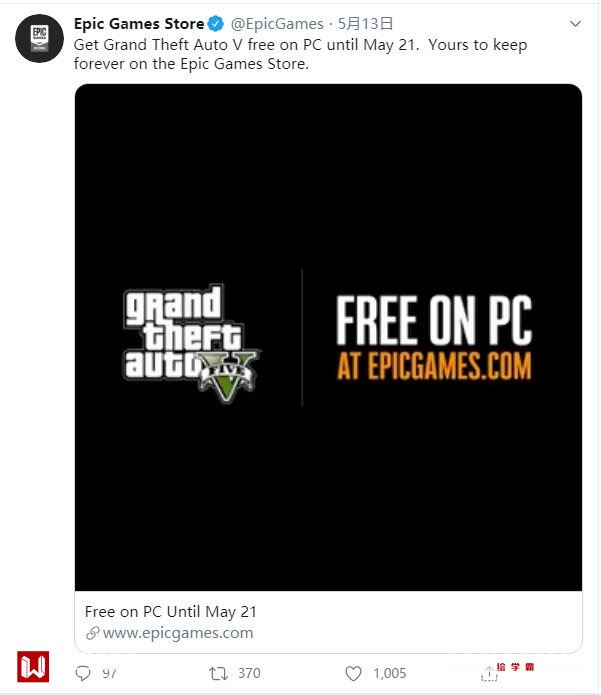601x695 pixels.
Task: Like the tweet with heart icon
Action: point(353,673)
